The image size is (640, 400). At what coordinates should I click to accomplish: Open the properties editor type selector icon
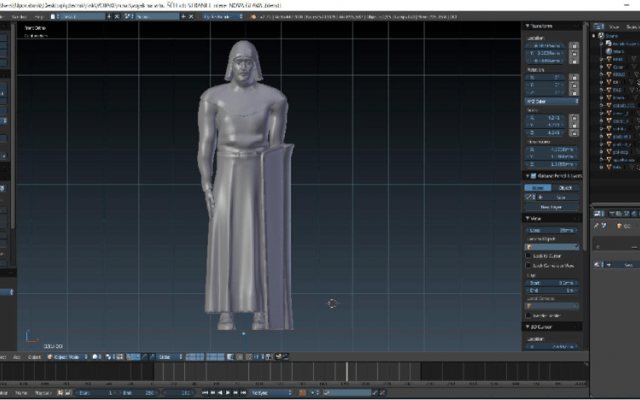(598, 213)
